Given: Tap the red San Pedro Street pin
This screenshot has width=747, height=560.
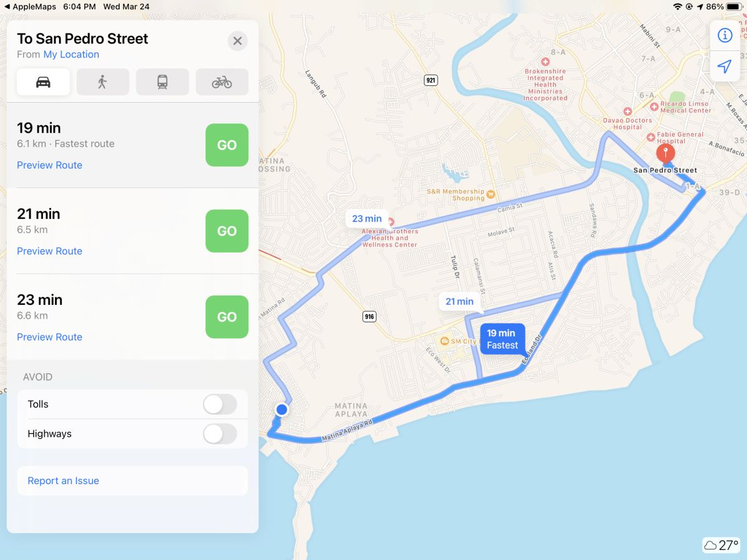Looking at the screenshot, I should click(x=665, y=153).
